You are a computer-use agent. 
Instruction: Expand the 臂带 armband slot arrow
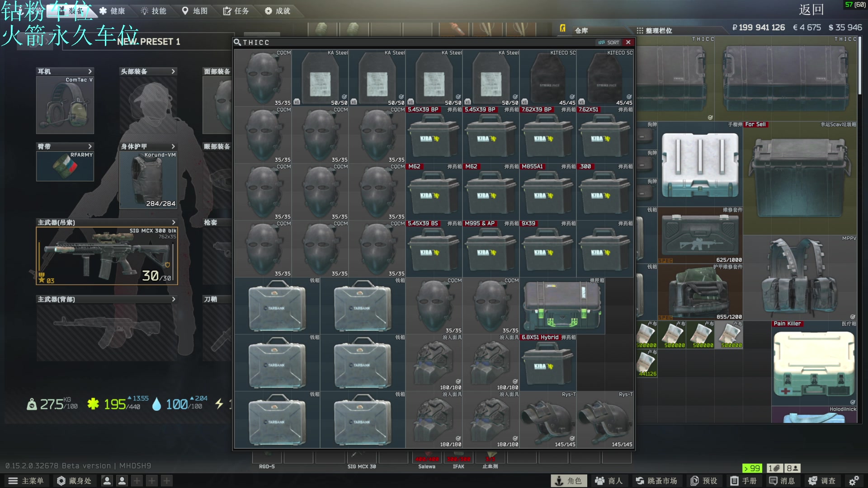point(90,146)
